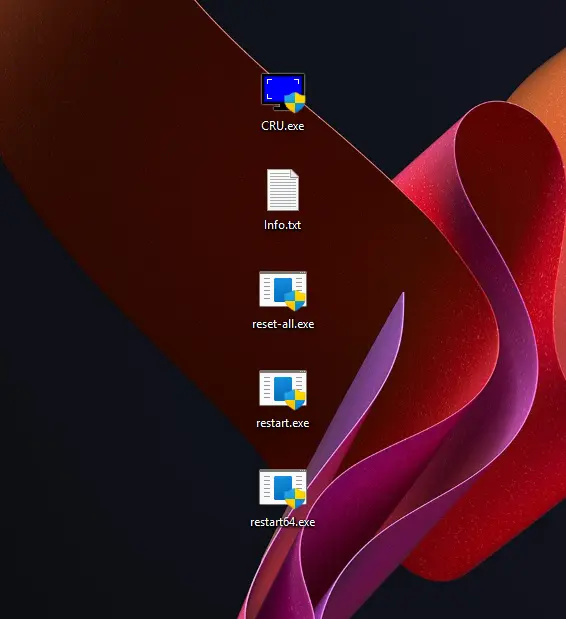Viewport: 566px width, 619px height.
Task: Select the reset-all.exe program icon
Action: 283,291
